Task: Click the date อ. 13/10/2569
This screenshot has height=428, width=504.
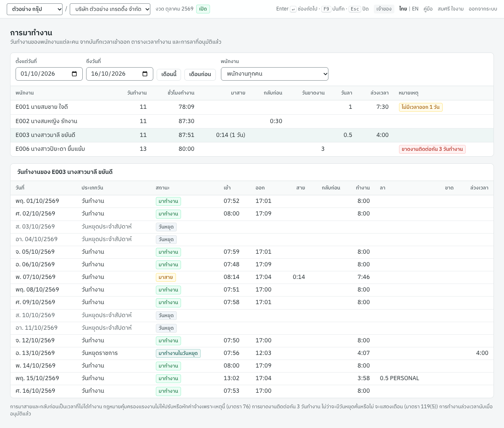Action: click(x=35, y=353)
